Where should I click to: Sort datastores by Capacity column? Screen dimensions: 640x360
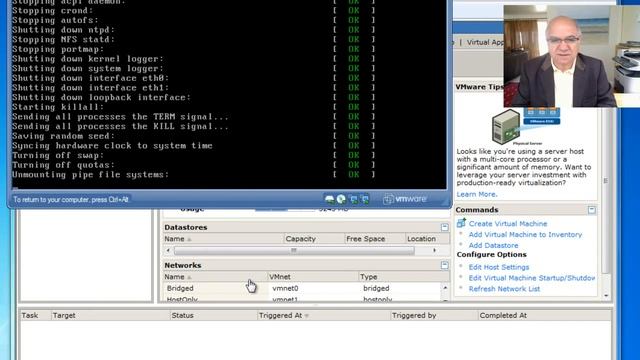point(314,239)
